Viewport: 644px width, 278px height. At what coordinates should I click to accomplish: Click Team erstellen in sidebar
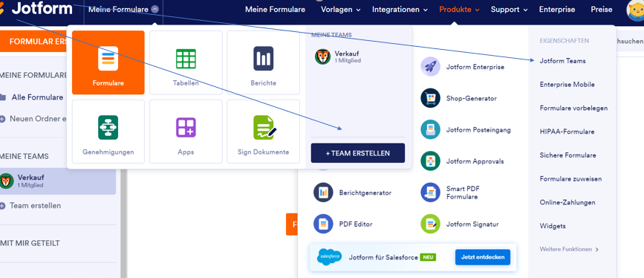coord(36,206)
